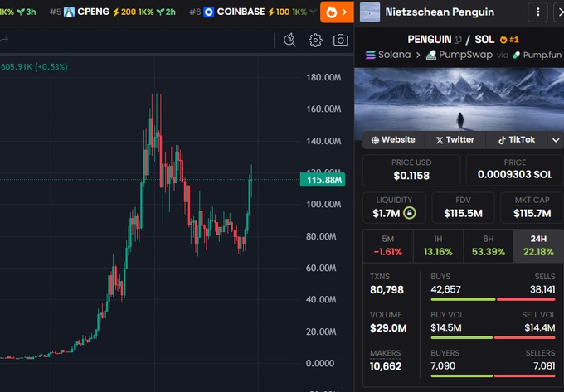Open the chart indicators quick-search icon
Image resolution: width=564 pixels, height=392 pixels.
coord(289,40)
